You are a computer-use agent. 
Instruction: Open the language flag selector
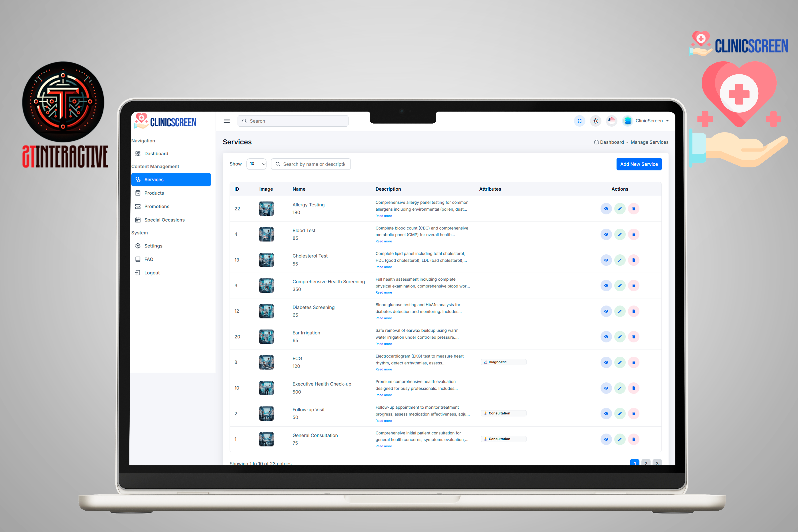click(611, 121)
